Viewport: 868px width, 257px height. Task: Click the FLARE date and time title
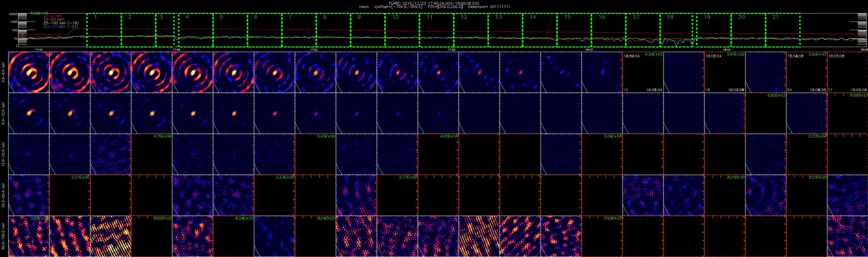tap(434, 3)
